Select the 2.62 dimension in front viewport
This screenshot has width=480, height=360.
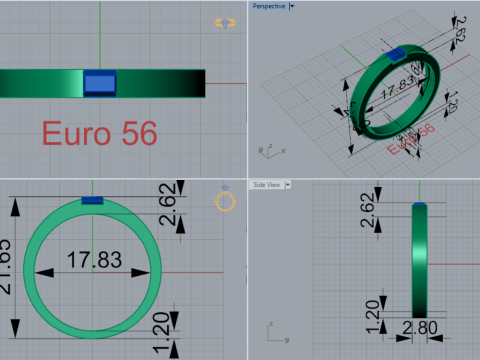[167, 204]
